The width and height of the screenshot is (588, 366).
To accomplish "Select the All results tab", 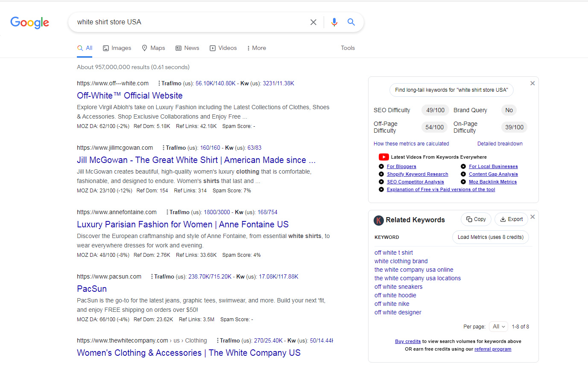I will [x=85, y=48].
